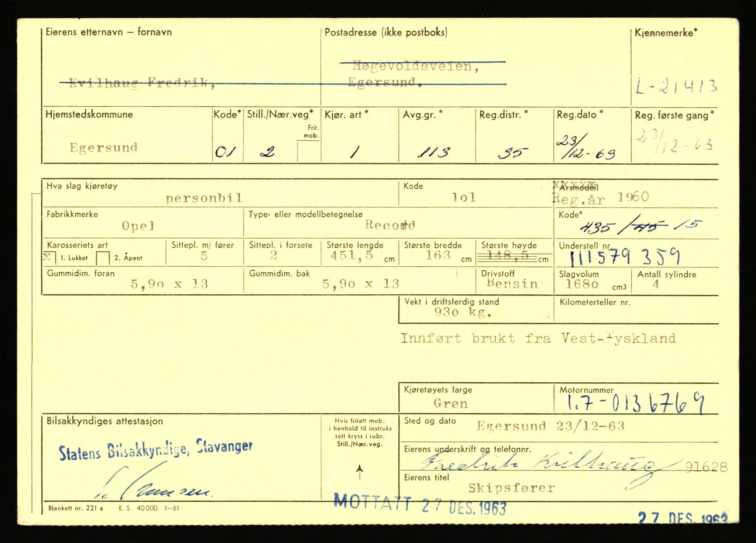
Task: Click the upward arrow below 'Still./Nær.veg.'
Action: (360, 472)
